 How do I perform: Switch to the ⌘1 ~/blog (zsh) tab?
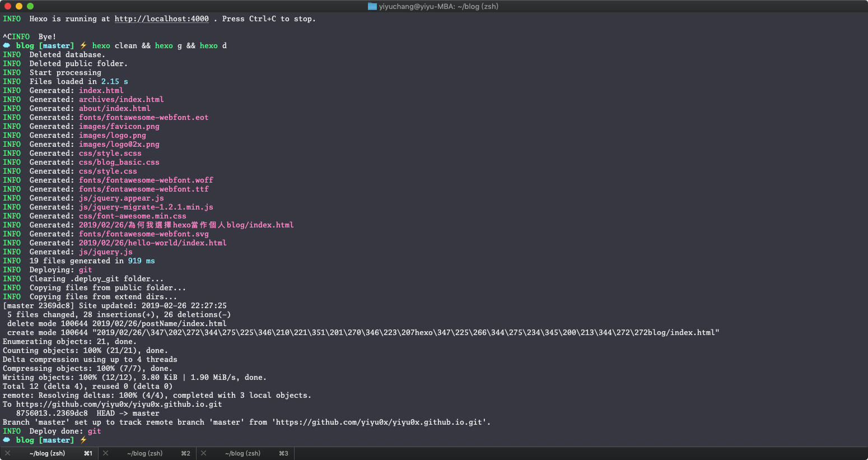coord(48,453)
